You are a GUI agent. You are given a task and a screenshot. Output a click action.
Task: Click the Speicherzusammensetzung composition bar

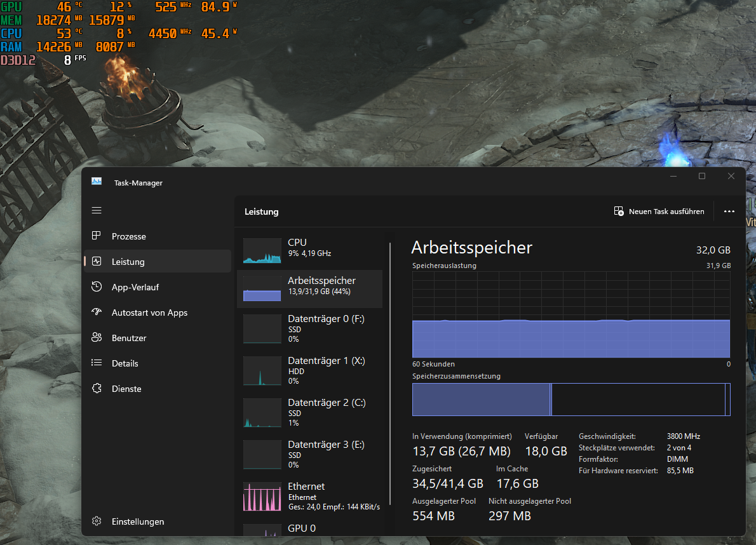coord(571,400)
